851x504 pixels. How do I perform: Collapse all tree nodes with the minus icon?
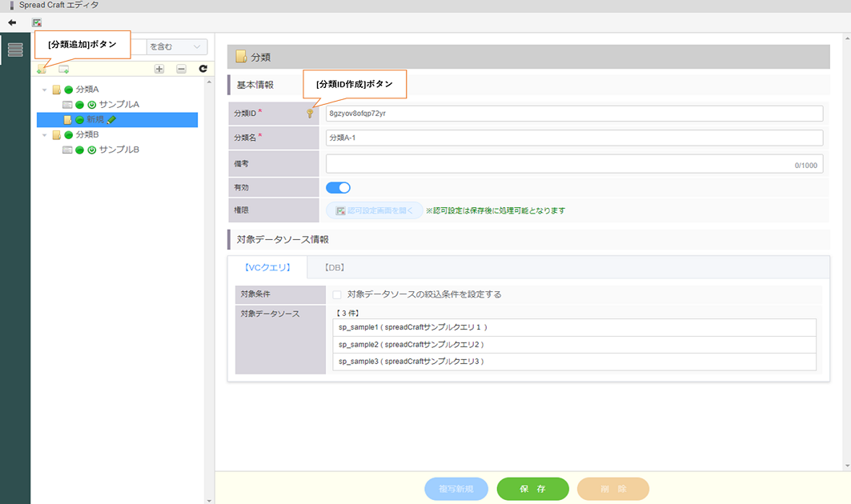tap(181, 70)
